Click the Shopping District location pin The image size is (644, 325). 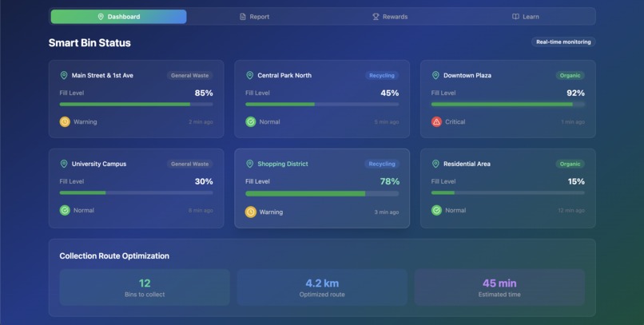(250, 164)
